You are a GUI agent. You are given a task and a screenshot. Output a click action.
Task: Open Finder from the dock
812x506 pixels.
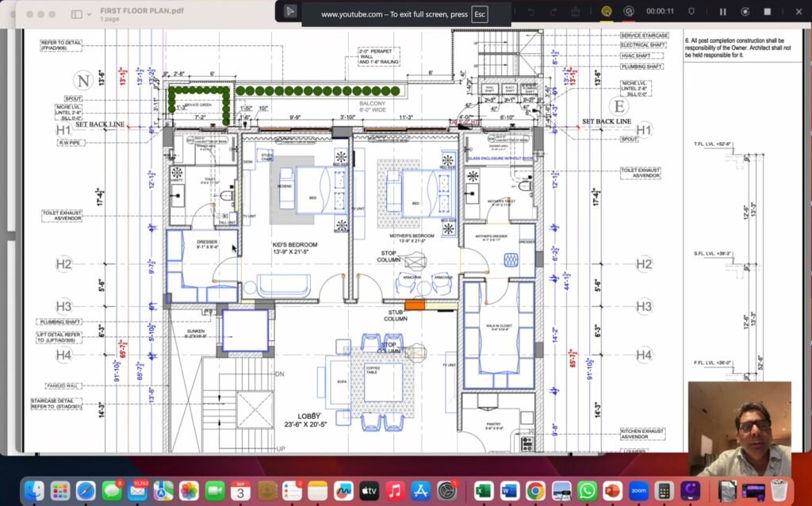[33, 491]
